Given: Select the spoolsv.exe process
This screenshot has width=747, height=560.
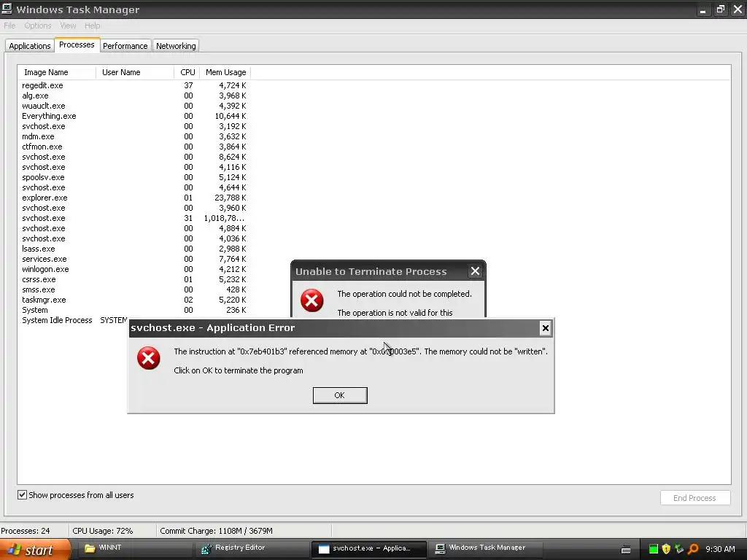Looking at the screenshot, I should (134, 177).
